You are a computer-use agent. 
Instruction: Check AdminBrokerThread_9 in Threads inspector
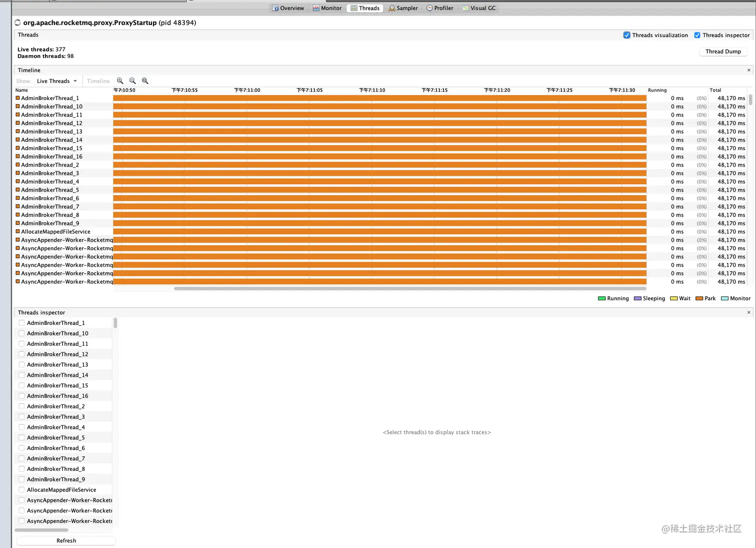pyautogui.click(x=21, y=479)
